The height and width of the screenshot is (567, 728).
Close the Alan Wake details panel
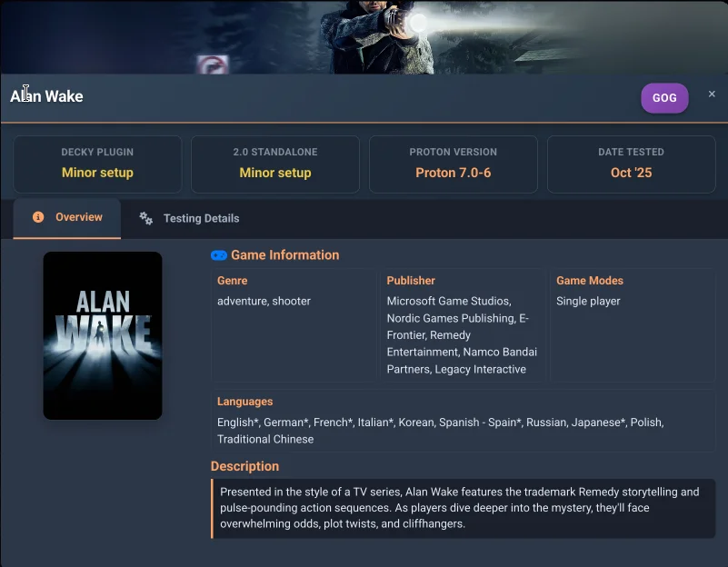712,94
